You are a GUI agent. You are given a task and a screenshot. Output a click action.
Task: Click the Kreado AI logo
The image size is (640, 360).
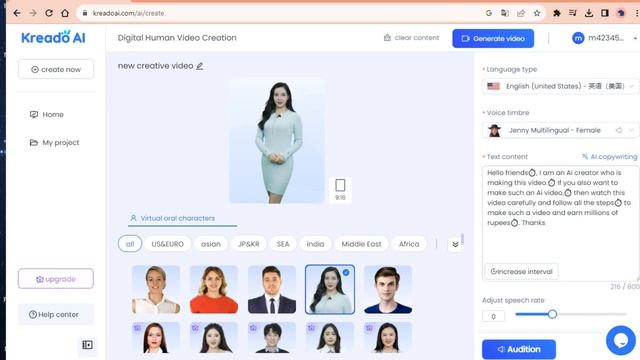click(53, 37)
